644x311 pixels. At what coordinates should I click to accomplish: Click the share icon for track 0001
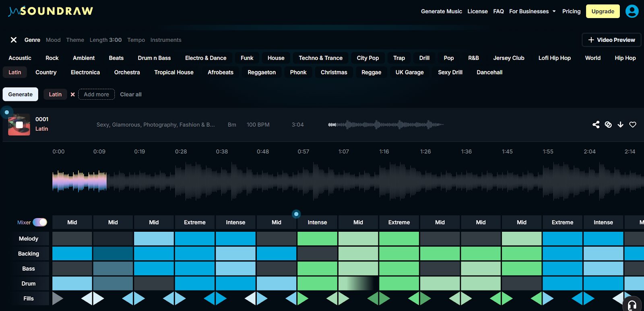click(x=596, y=125)
